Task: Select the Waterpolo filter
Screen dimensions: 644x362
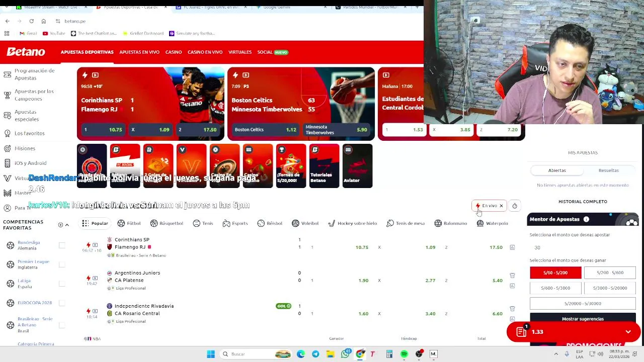Action: click(x=492, y=223)
